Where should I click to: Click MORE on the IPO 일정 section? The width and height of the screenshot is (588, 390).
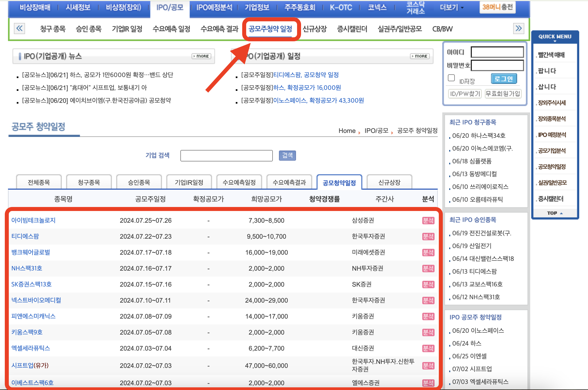point(419,56)
